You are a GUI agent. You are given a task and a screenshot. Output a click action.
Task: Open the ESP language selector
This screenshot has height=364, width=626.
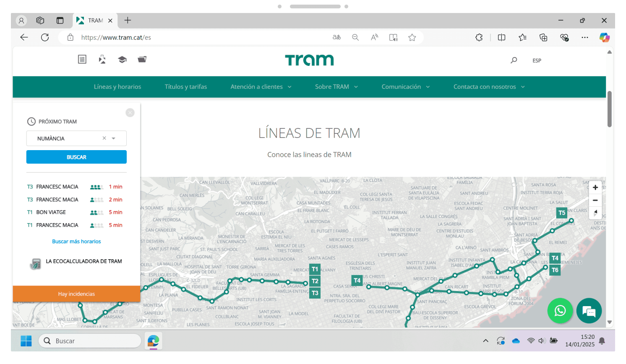coord(537,60)
